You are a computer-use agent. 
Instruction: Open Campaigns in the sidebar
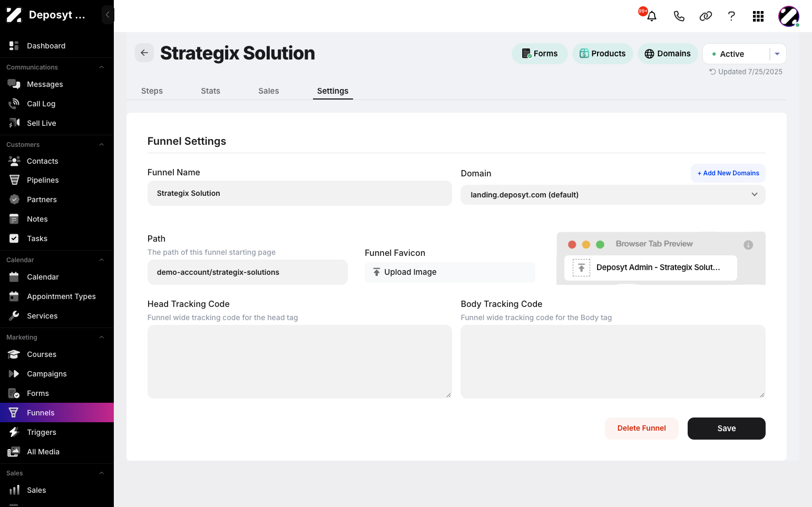coord(57,374)
